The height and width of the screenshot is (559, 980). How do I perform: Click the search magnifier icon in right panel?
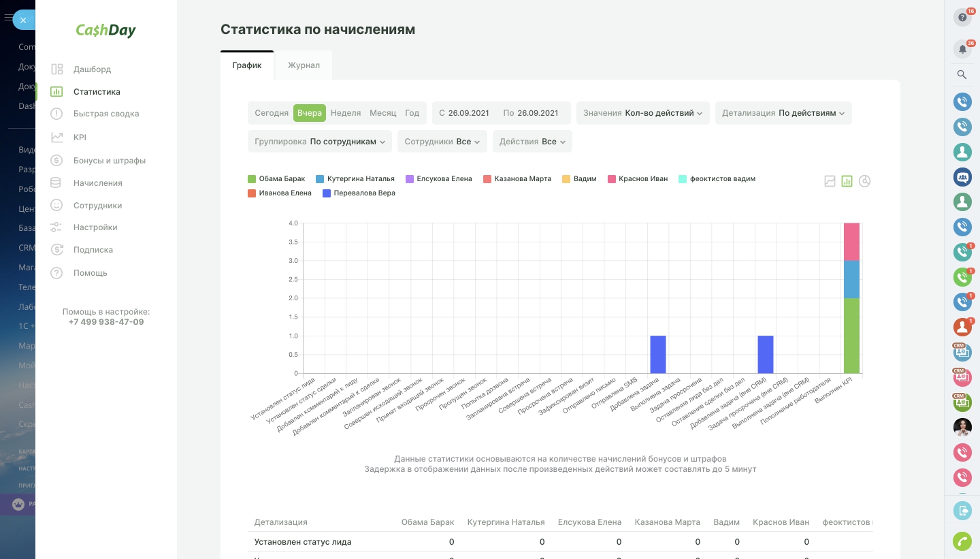pos(962,75)
